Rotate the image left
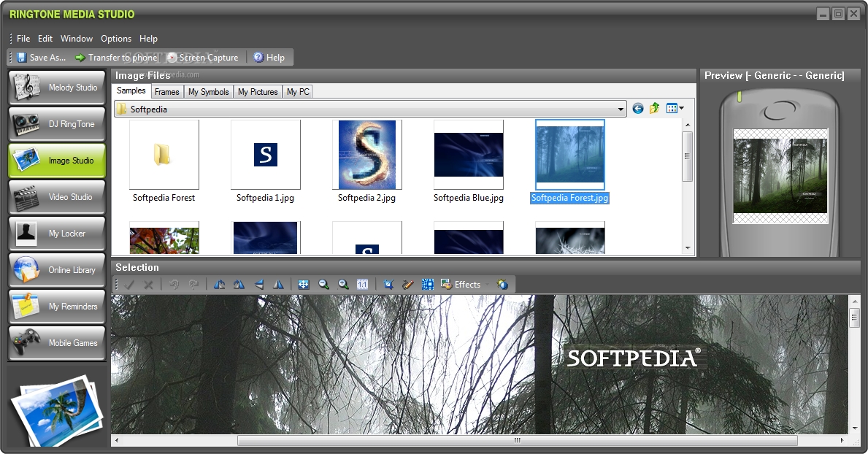The image size is (868, 454). [x=219, y=285]
